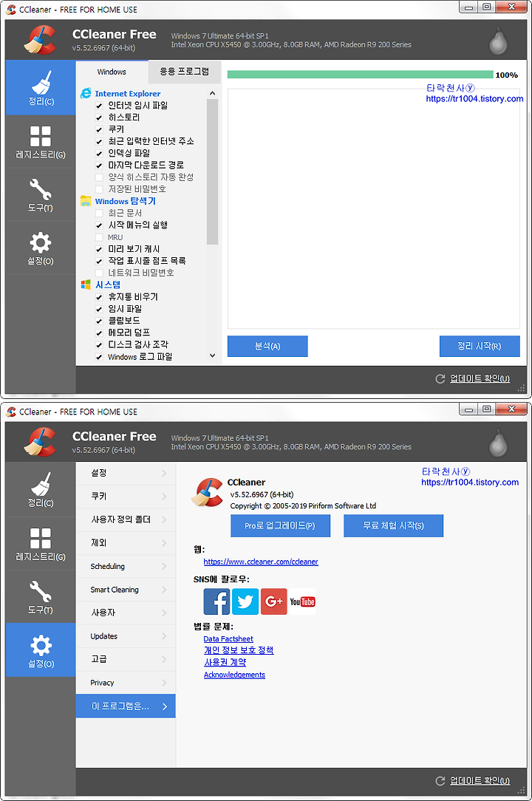Click the Twitter icon
532x801 pixels.
245,601
